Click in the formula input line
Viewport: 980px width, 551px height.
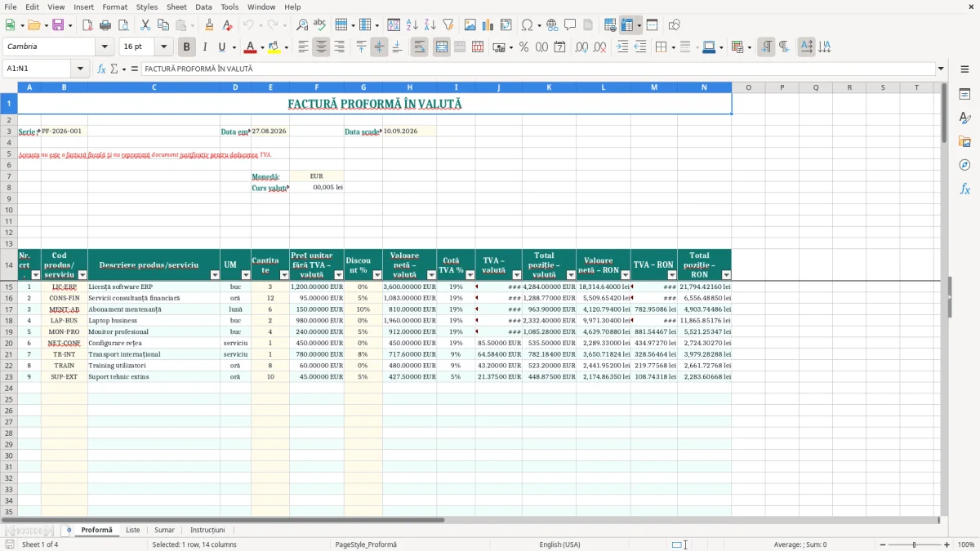[x=537, y=69]
